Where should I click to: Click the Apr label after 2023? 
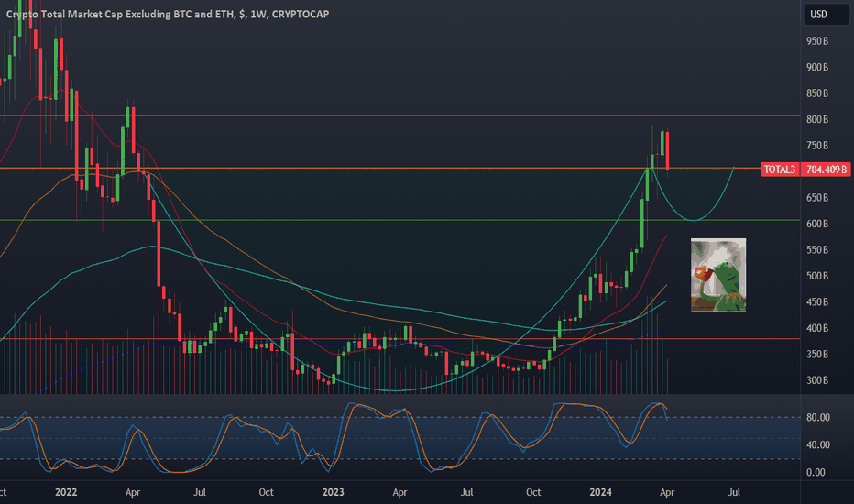pos(400,492)
